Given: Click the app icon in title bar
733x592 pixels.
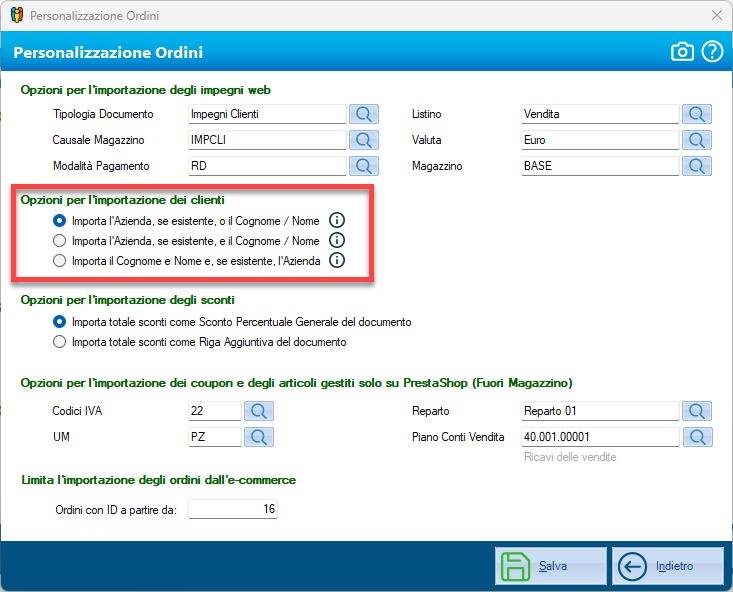Looking at the screenshot, I should (17, 15).
